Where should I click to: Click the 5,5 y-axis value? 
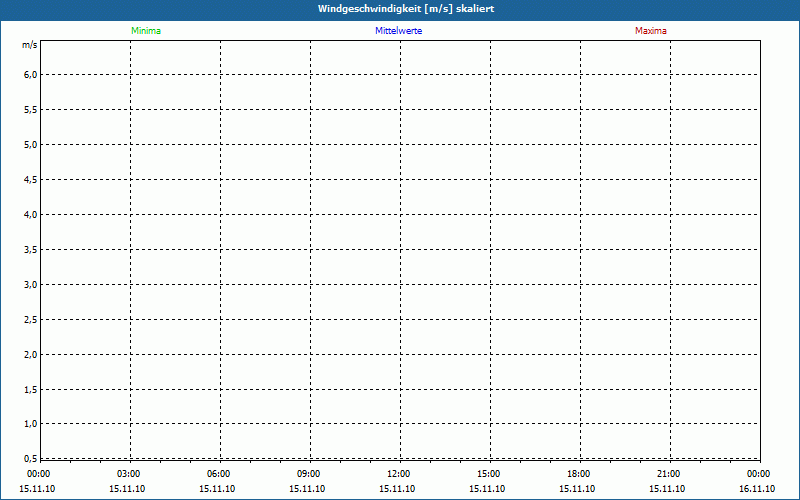click(x=31, y=110)
